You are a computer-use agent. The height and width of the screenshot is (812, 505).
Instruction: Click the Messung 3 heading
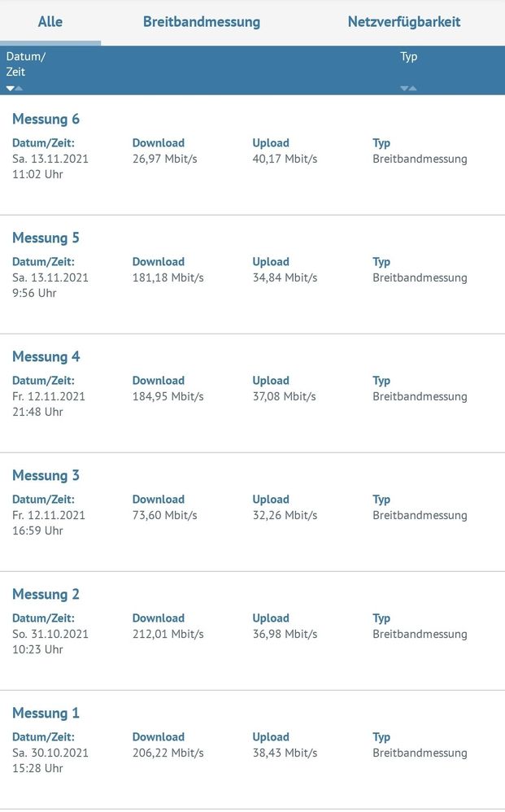[x=46, y=476]
